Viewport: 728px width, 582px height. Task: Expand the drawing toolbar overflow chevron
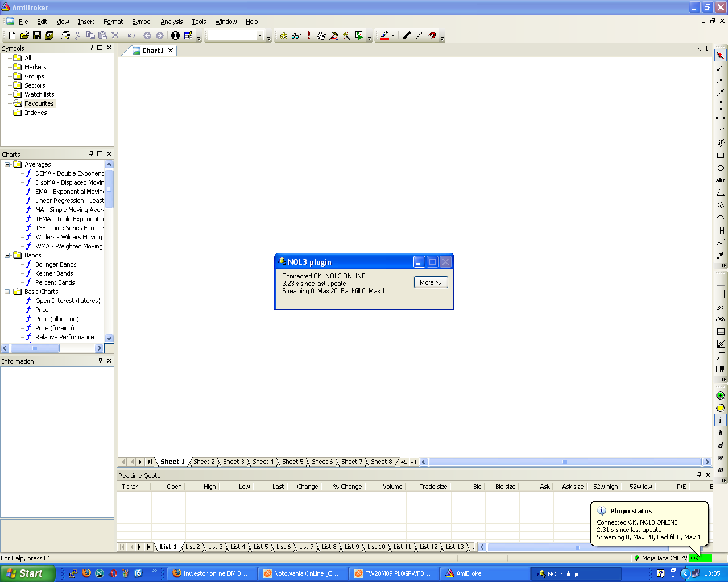point(723,265)
